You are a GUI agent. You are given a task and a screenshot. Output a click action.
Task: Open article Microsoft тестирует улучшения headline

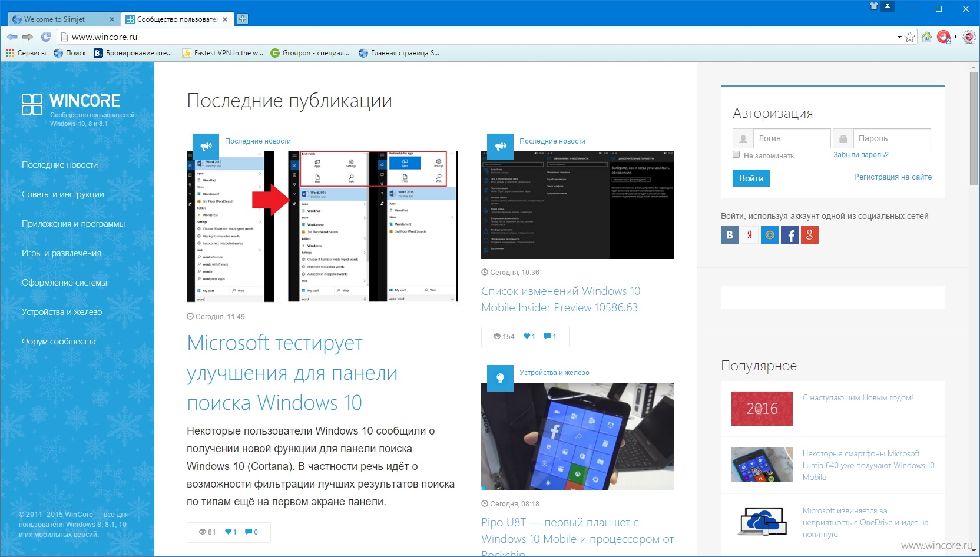292,373
